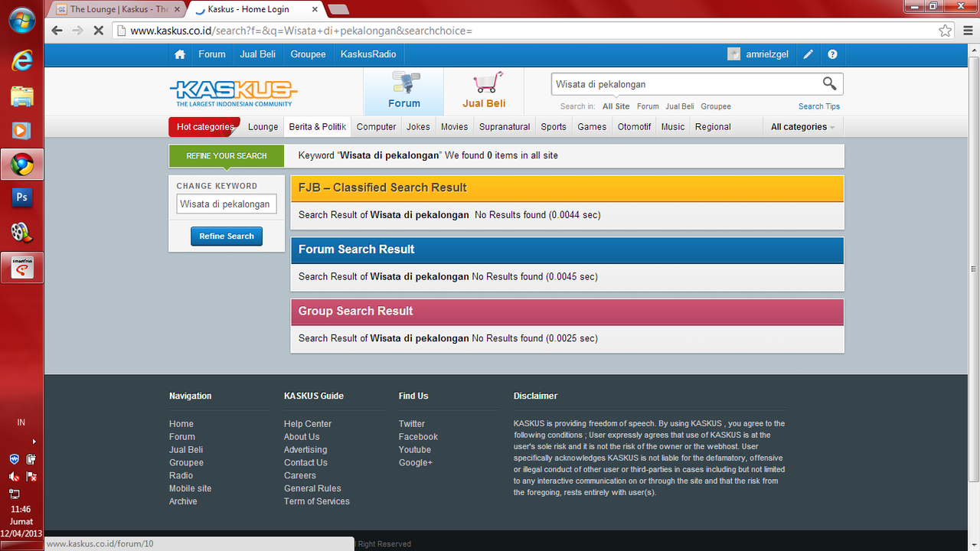Screen dimensions: 980x551
Task: Click Refine Search button
Action: [227, 236]
